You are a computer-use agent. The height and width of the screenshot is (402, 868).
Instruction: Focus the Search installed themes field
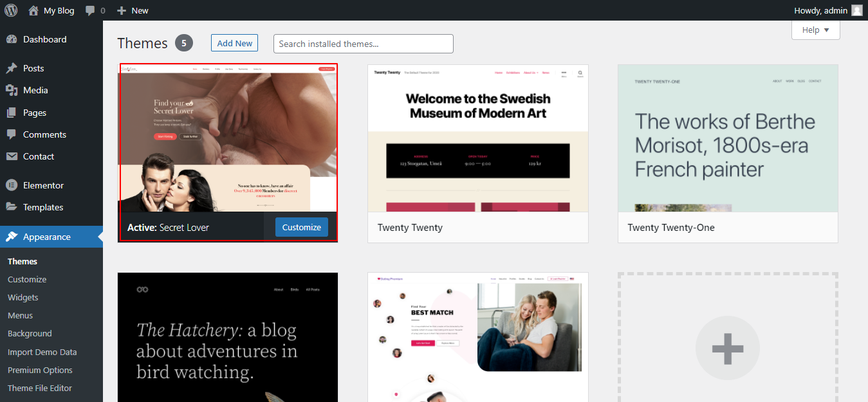click(364, 44)
